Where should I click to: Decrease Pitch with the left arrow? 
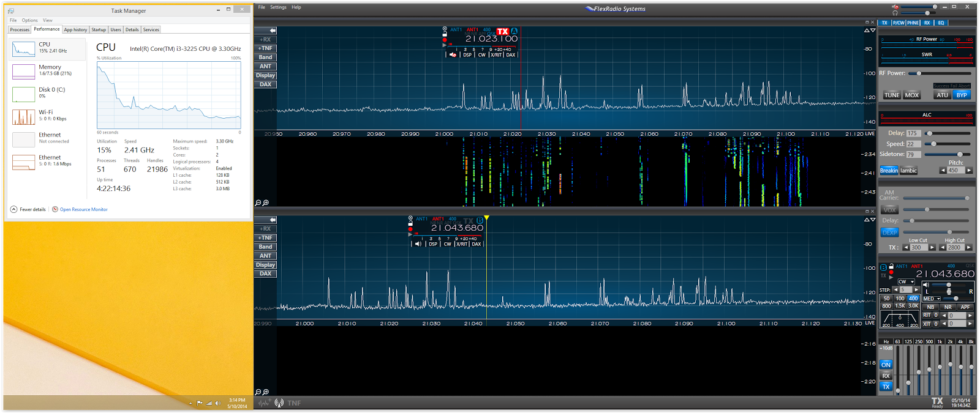coord(943,171)
